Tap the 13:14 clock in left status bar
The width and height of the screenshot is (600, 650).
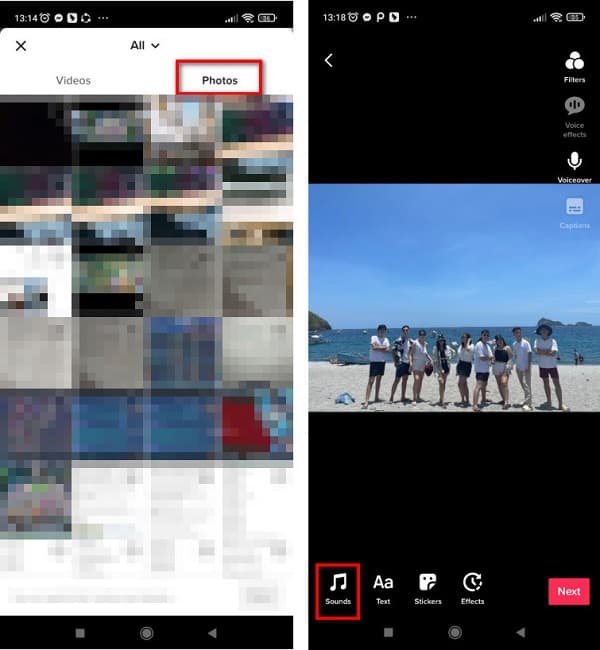tap(26, 18)
